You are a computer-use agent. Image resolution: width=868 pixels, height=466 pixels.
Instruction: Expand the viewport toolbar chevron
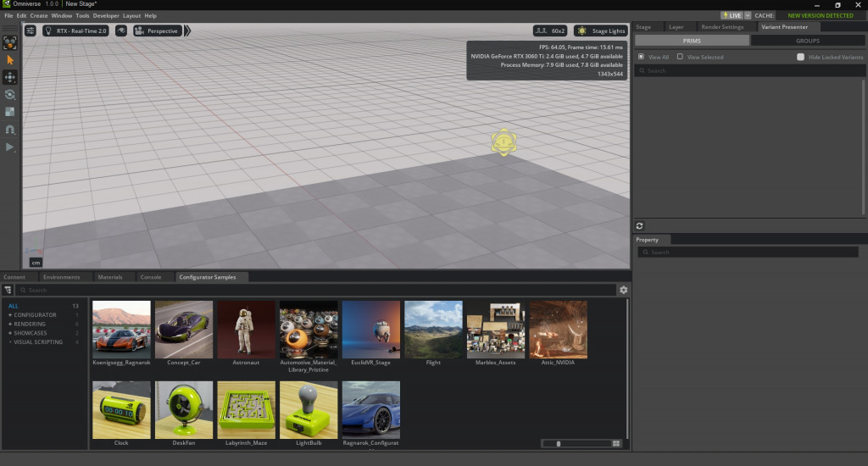pos(187,31)
